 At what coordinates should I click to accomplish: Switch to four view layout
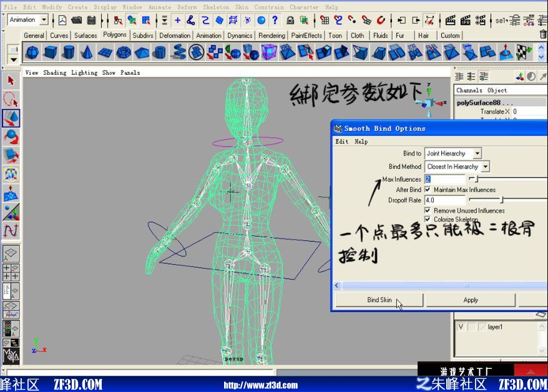(x=11, y=272)
